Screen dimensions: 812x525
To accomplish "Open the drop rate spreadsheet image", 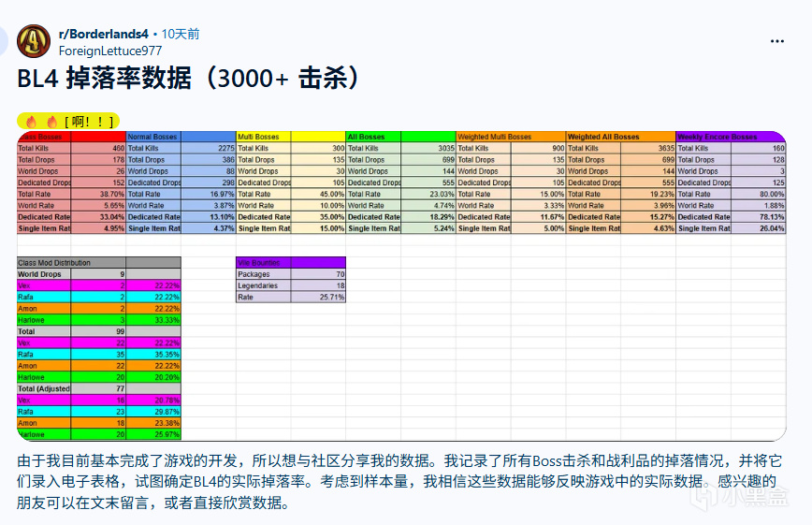I will [401, 286].
